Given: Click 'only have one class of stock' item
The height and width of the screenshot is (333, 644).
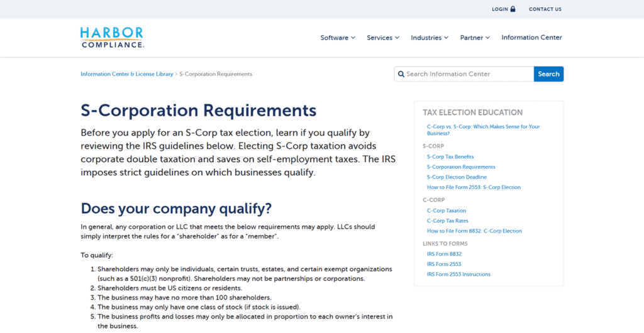Looking at the screenshot, I should (199, 307).
